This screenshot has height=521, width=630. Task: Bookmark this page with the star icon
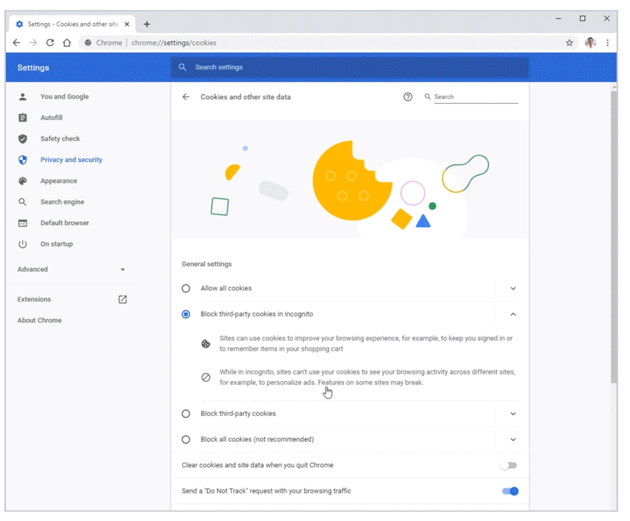(569, 43)
